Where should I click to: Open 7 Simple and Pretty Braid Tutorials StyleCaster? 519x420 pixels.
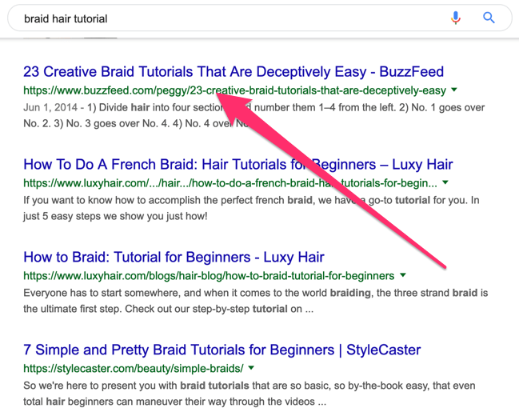(x=222, y=350)
